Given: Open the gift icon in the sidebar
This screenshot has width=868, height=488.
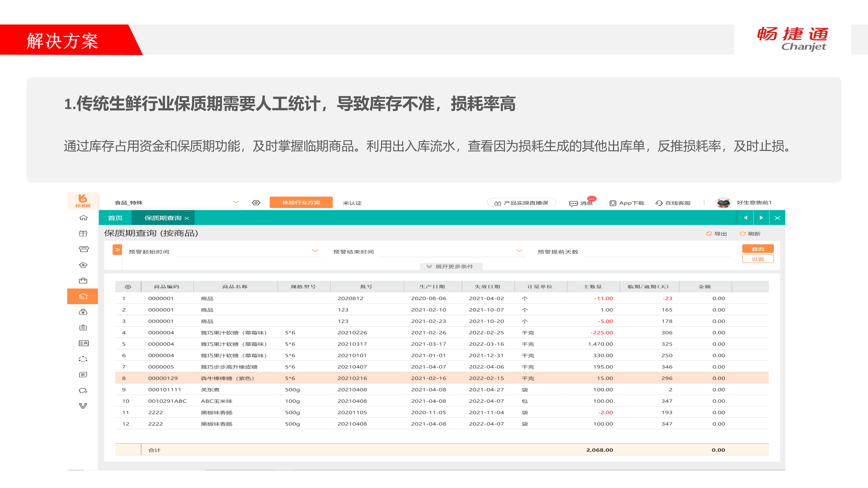Looking at the screenshot, I should [83, 233].
